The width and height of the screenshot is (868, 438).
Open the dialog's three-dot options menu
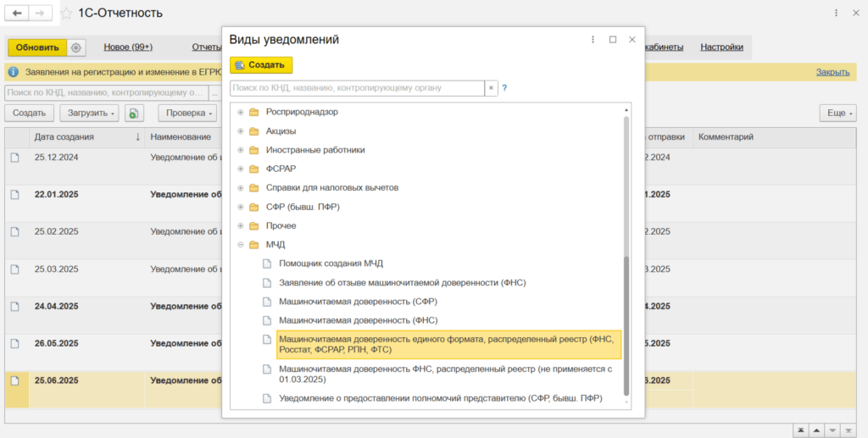coord(593,40)
